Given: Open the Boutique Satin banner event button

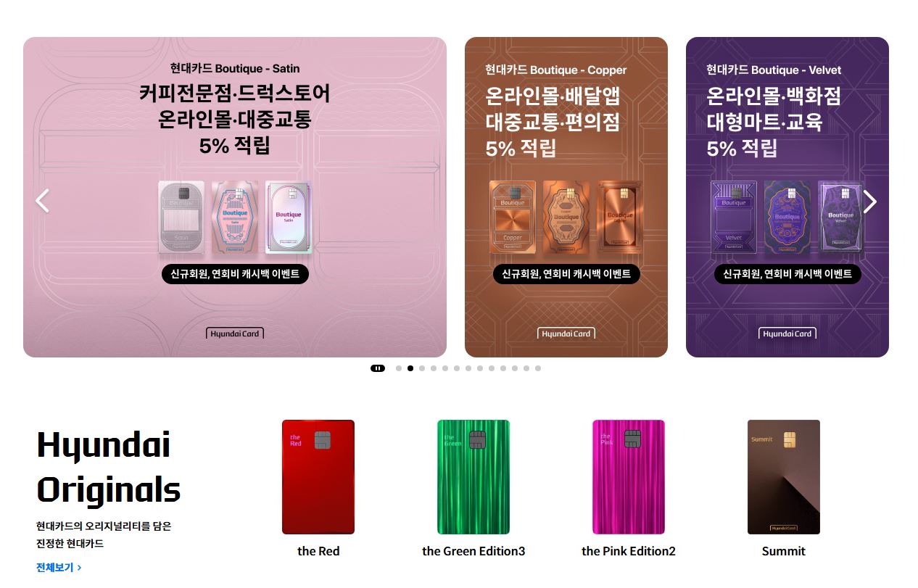Looking at the screenshot, I should 235,274.
